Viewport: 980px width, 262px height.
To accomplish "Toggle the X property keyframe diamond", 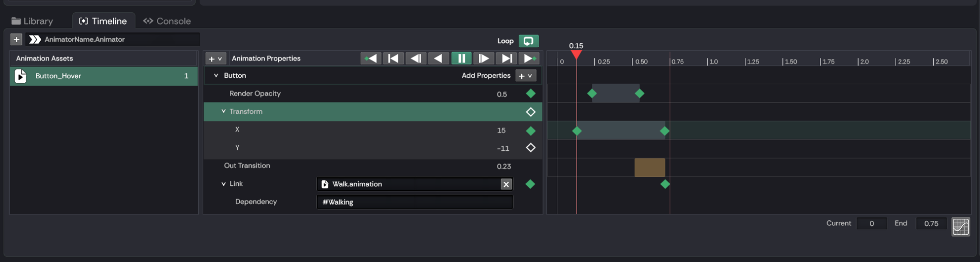I will 530,131.
